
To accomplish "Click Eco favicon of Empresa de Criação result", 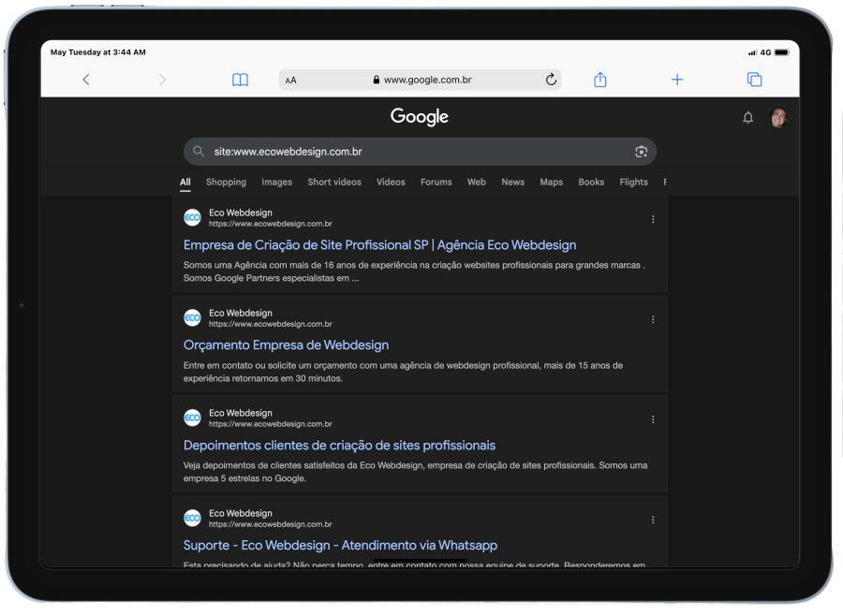I will coord(192,218).
